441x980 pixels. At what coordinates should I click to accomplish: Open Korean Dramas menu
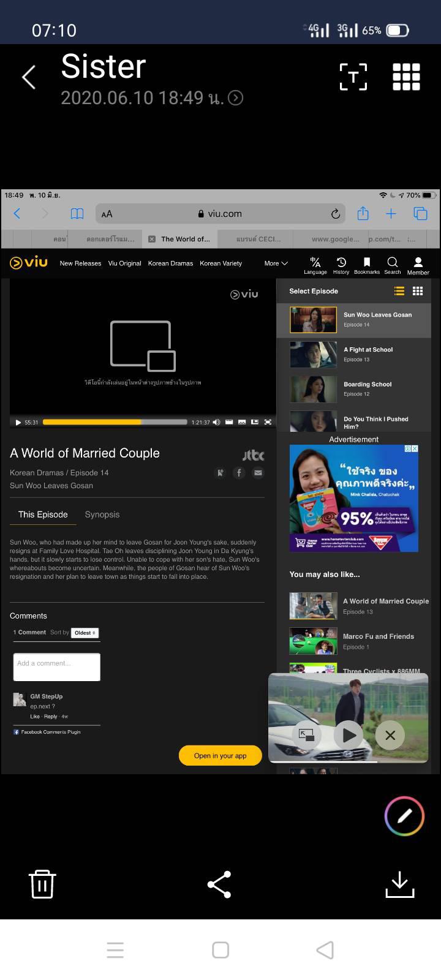tap(170, 263)
